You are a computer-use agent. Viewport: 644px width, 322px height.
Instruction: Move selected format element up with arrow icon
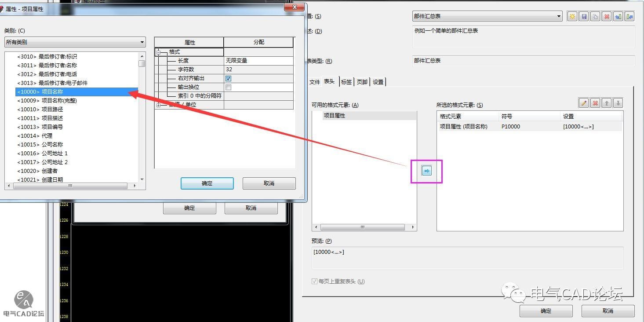pyautogui.click(x=607, y=103)
